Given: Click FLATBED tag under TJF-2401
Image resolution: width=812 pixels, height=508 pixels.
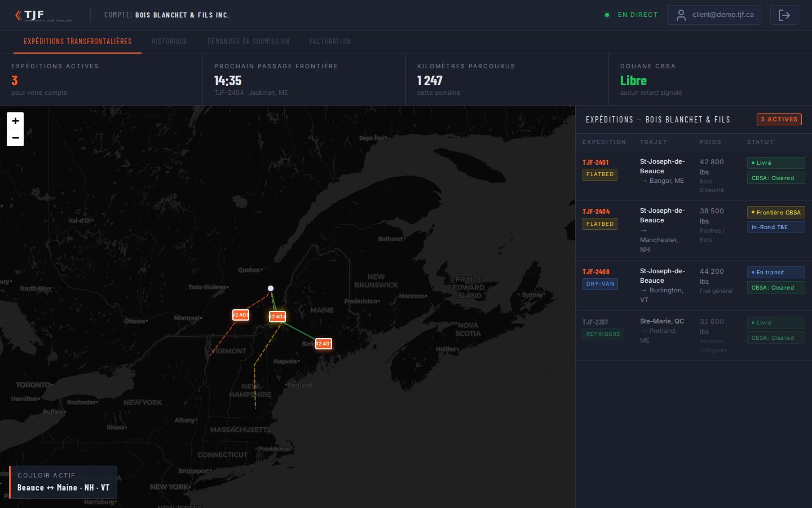Looking at the screenshot, I should (x=600, y=175).
